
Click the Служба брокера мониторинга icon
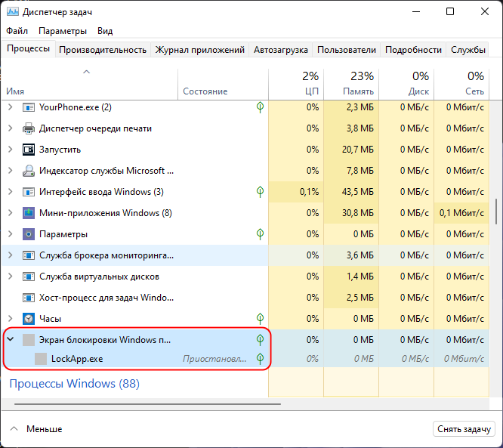(x=29, y=255)
